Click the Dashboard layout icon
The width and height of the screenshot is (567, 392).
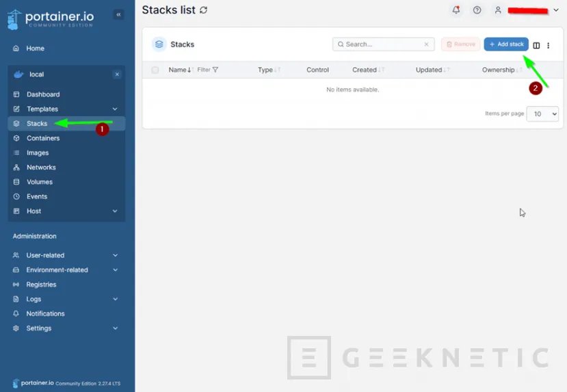(x=16, y=94)
